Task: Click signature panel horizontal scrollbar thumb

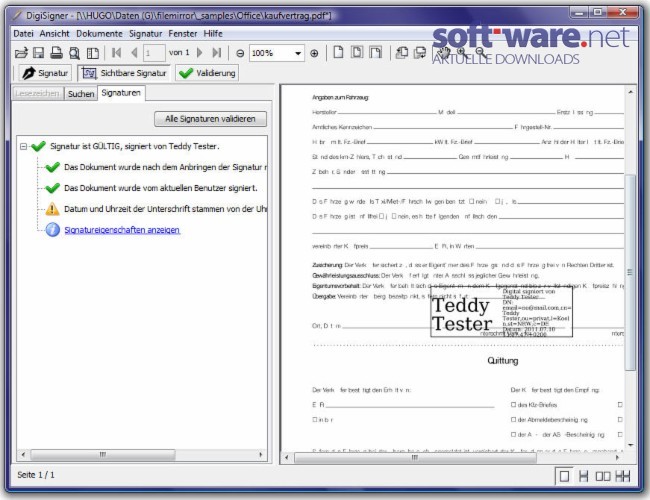Action: [103, 455]
